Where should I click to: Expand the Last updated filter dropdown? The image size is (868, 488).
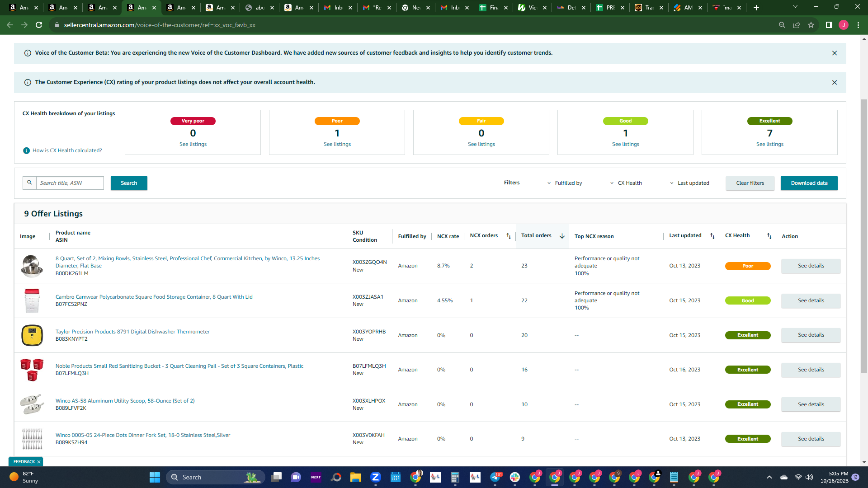click(689, 183)
